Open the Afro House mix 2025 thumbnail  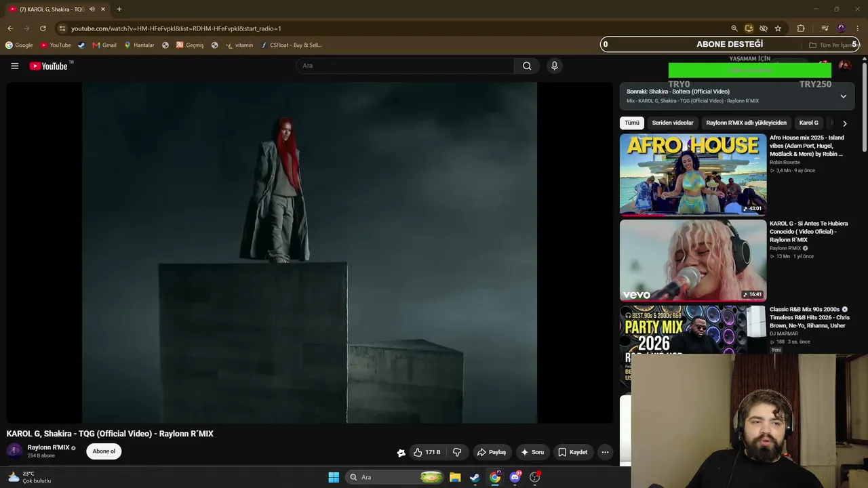pos(693,175)
